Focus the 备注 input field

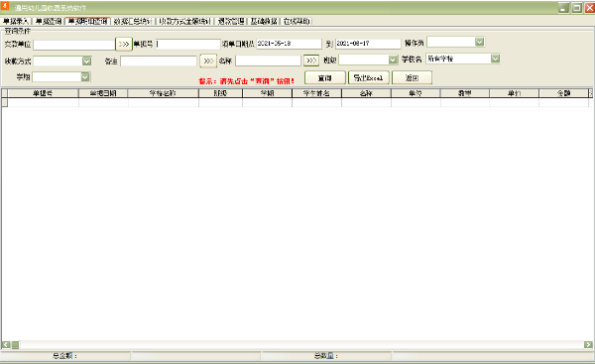(159, 61)
